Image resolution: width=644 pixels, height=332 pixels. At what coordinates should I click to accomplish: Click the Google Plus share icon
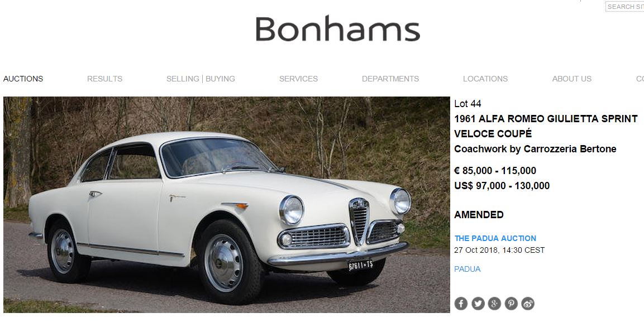pos(494,304)
